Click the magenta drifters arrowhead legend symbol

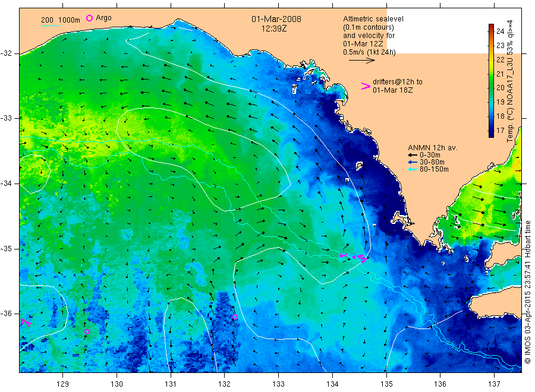366,86
